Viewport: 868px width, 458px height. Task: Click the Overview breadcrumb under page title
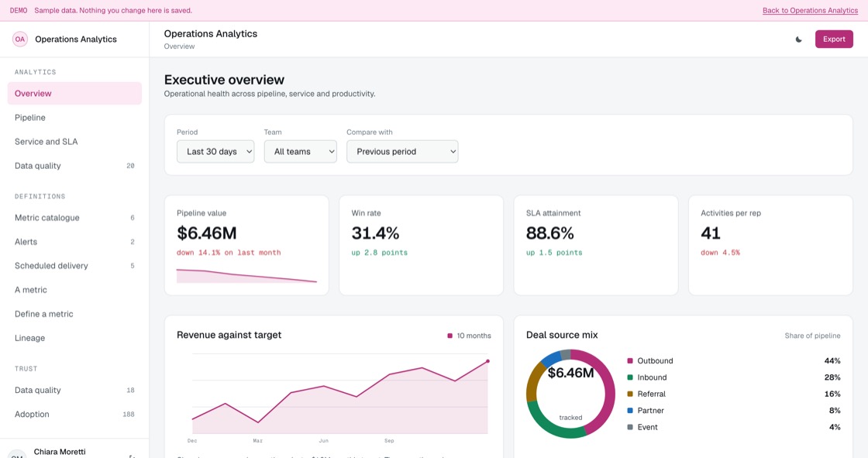[179, 46]
